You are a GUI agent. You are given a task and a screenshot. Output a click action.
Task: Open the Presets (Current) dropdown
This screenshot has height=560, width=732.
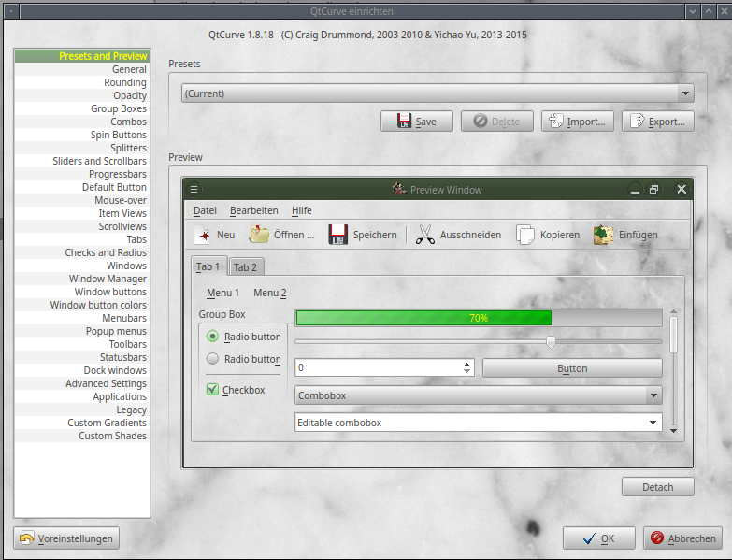pyautogui.click(x=438, y=93)
